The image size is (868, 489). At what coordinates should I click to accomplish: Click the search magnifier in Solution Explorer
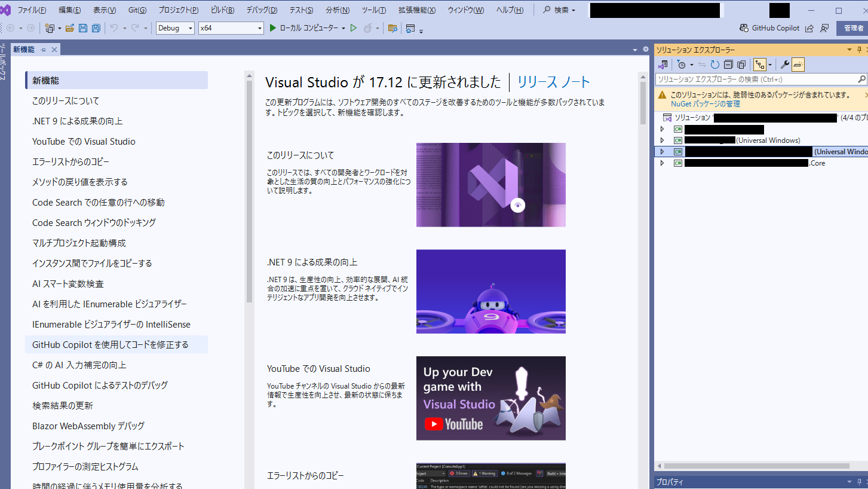(x=861, y=79)
